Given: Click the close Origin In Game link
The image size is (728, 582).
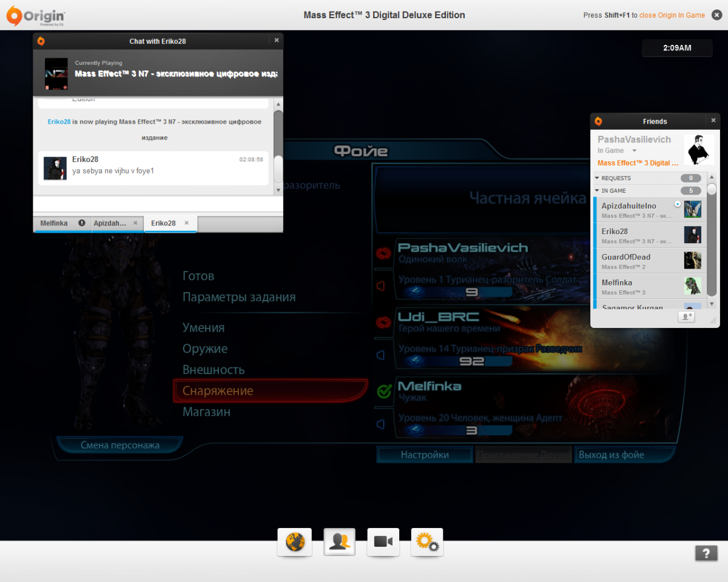Looking at the screenshot, I should (672, 15).
